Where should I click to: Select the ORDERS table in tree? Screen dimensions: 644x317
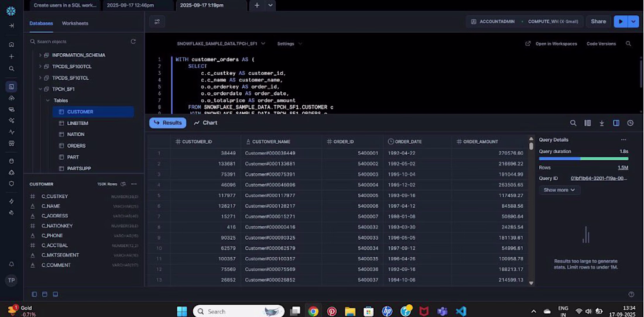click(x=76, y=146)
